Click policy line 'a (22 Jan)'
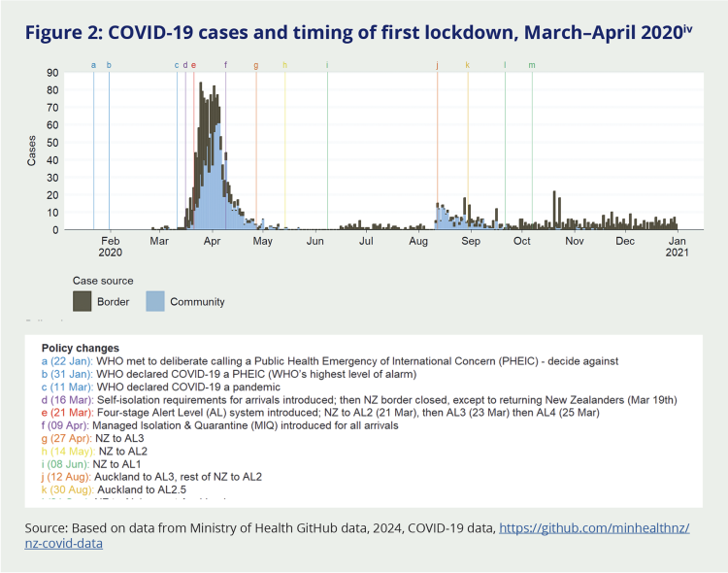Screen dimensions: 728x573 330,361
